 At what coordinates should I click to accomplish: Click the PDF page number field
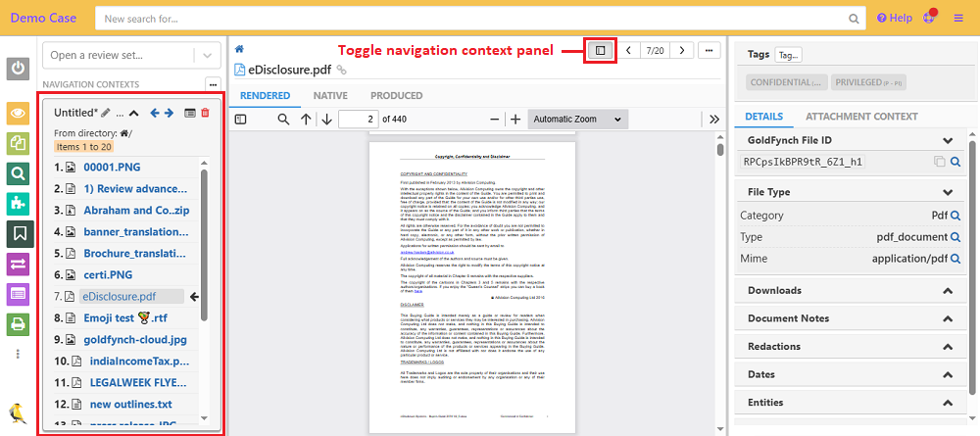pos(359,120)
